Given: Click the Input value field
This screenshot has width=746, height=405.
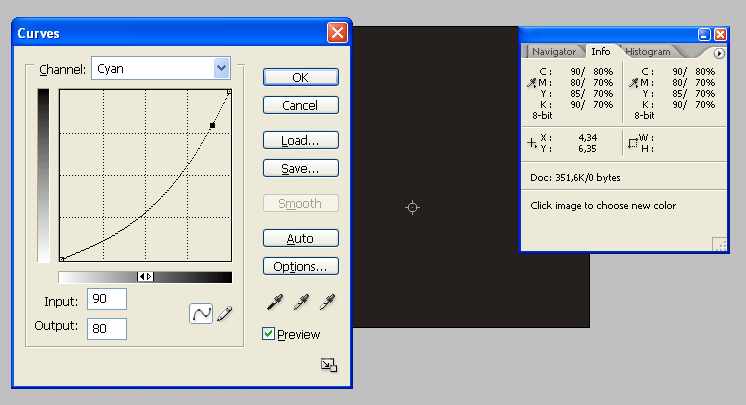Looking at the screenshot, I should [107, 299].
